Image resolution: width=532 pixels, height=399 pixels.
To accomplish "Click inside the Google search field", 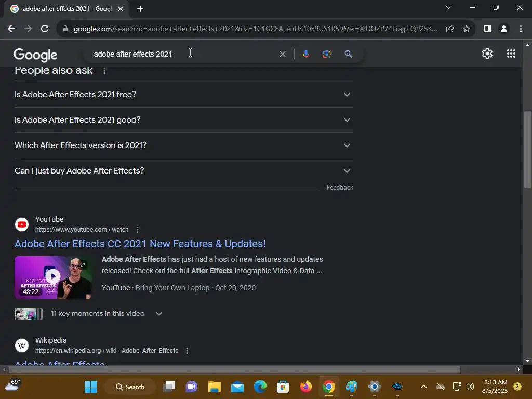I will tap(183, 54).
